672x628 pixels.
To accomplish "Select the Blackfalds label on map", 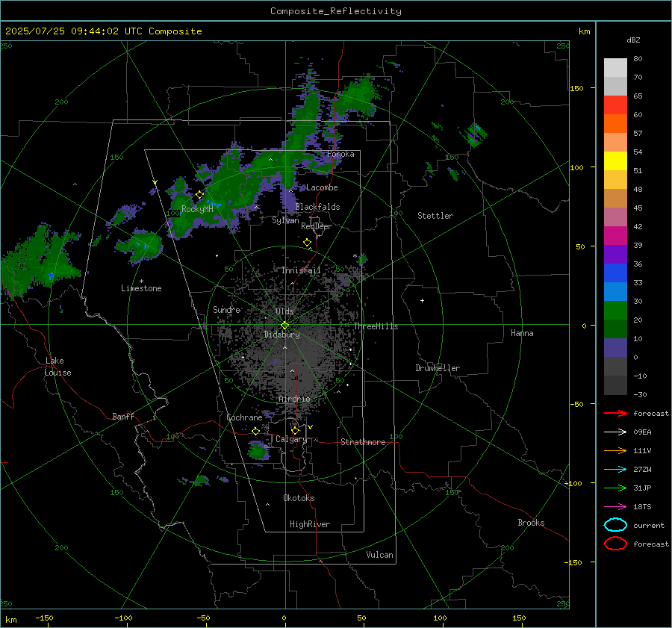I will tap(317, 207).
